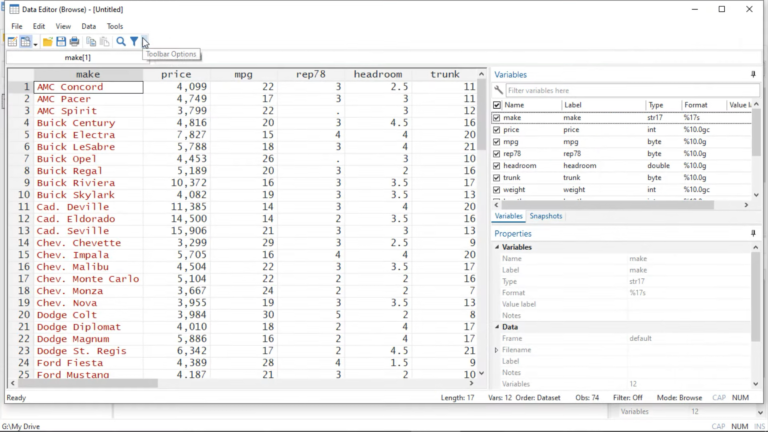Save the dataset with the floppy icon
768x432 pixels.
61,42
